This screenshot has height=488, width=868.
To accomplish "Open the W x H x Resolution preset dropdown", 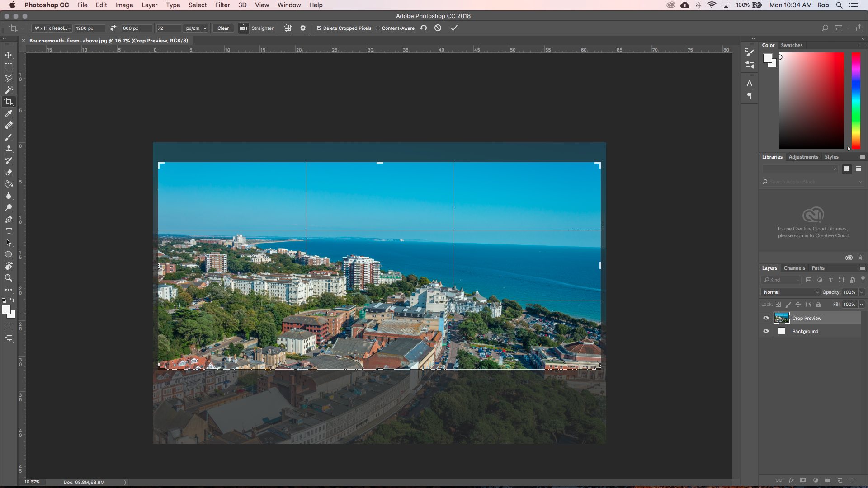I will coord(52,28).
